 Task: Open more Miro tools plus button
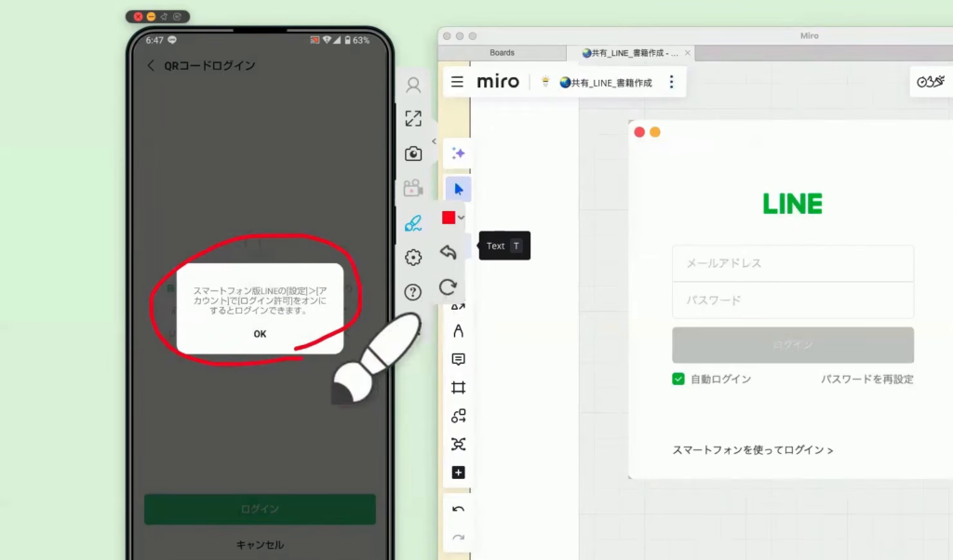pyautogui.click(x=458, y=473)
